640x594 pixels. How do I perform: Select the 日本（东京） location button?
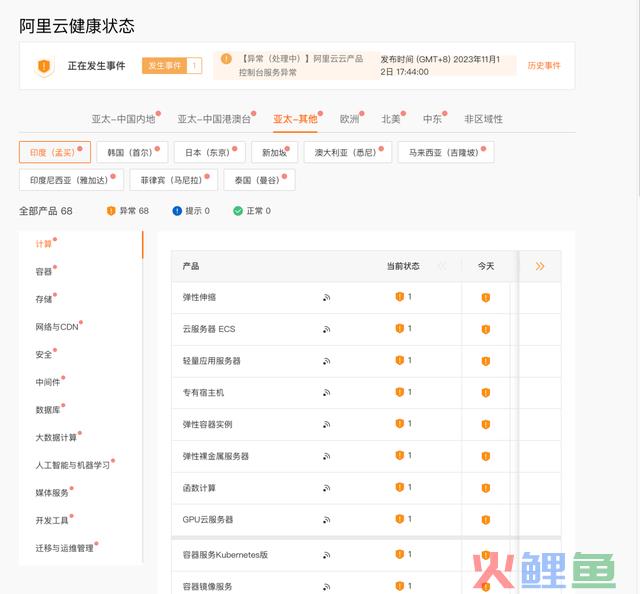coord(210,152)
